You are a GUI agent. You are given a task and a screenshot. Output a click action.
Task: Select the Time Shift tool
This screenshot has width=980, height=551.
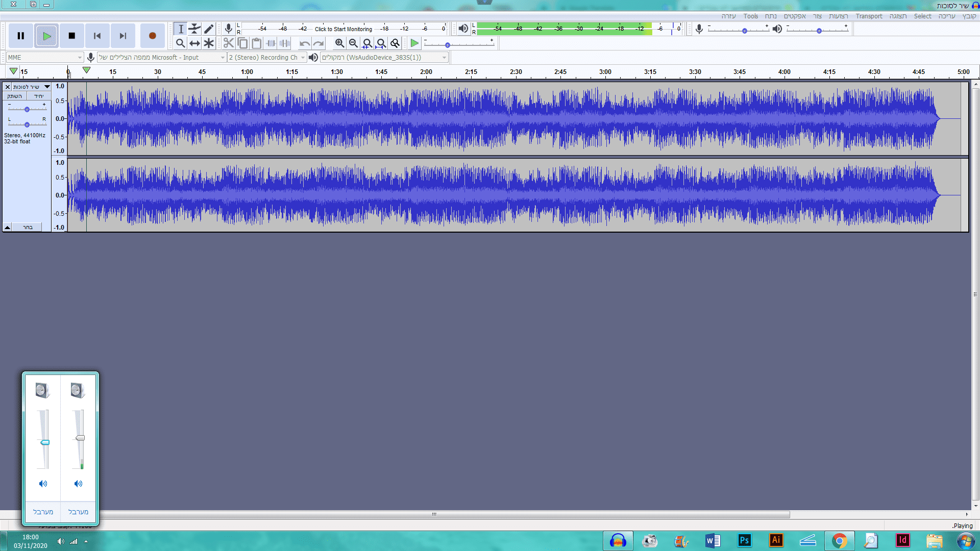(194, 43)
